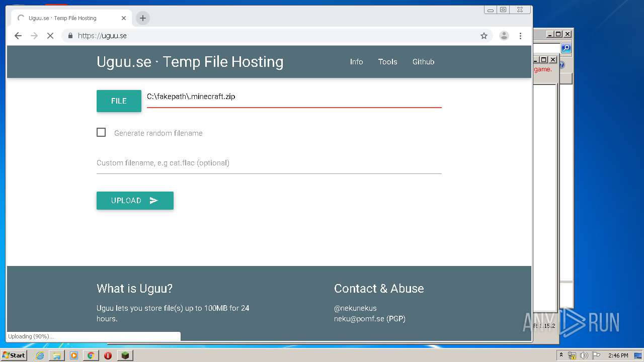Click the Show Desktop button

coord(638,355)
